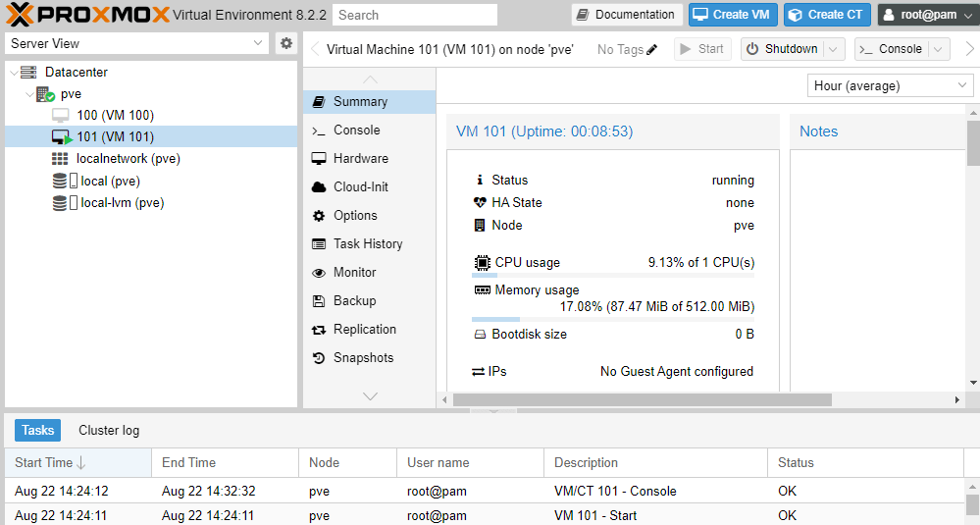Open the Console button dropdown arrow
This screenshot has height=525, width=980.
click(938, 49)
